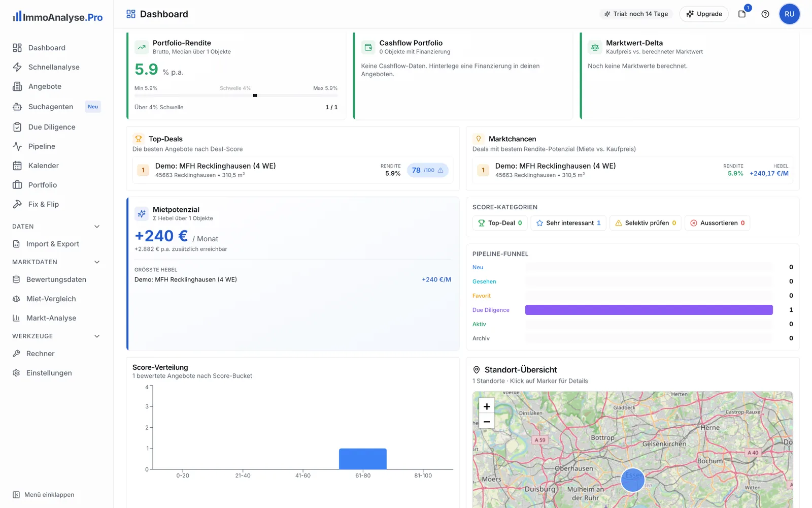The width and height of the screenshot is (812, 508).
Task: Open Schnellanalyse lightning icon
Action: pos(17,67)
